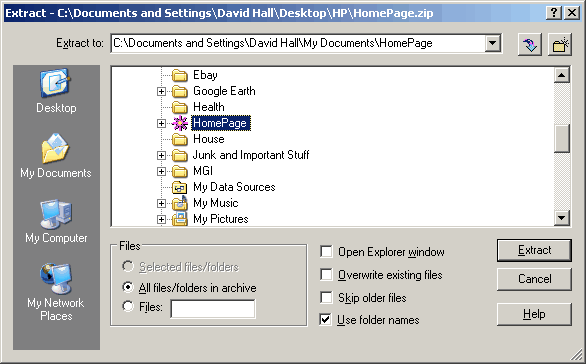
Task: Select the My Pictures folder name
Action: tap(221, 219)
